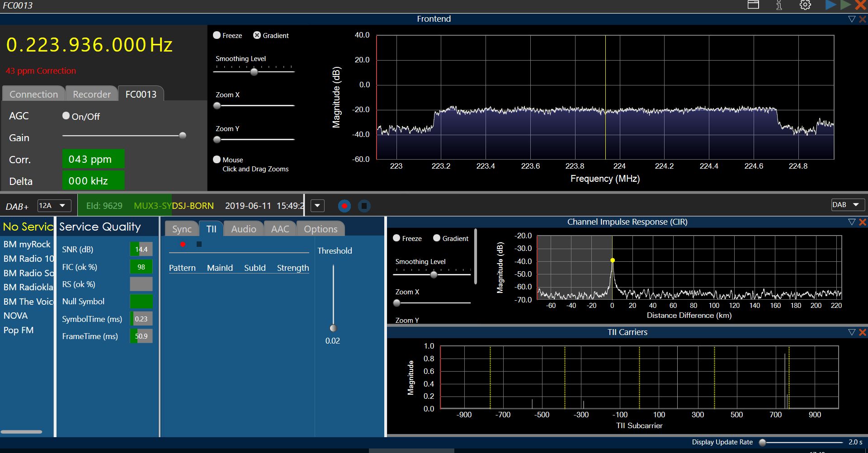Toggle the AGC On/Off radio button
This screenshot has width=868, height=453.
click(66, 116)
